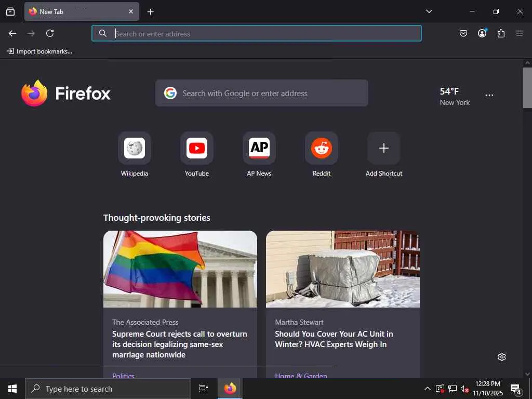Click the Firefox taskbar icon

230,389
